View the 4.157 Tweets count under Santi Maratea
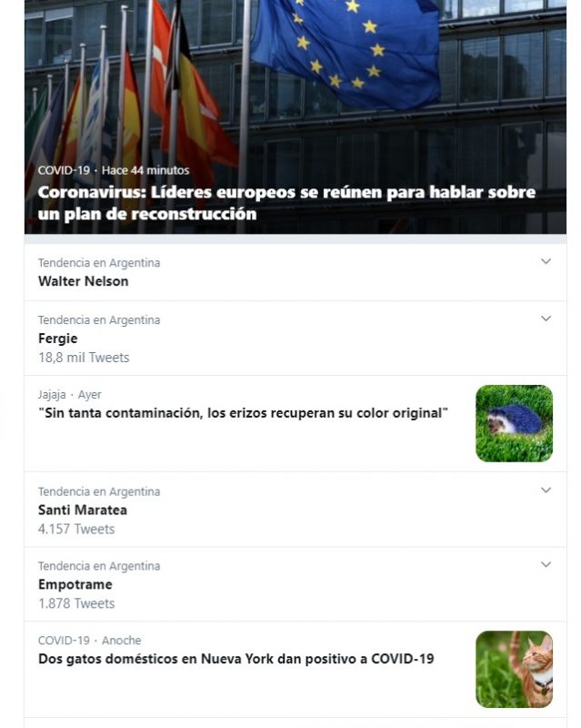This screenshot has height=728, width=581. coord(76,530)
